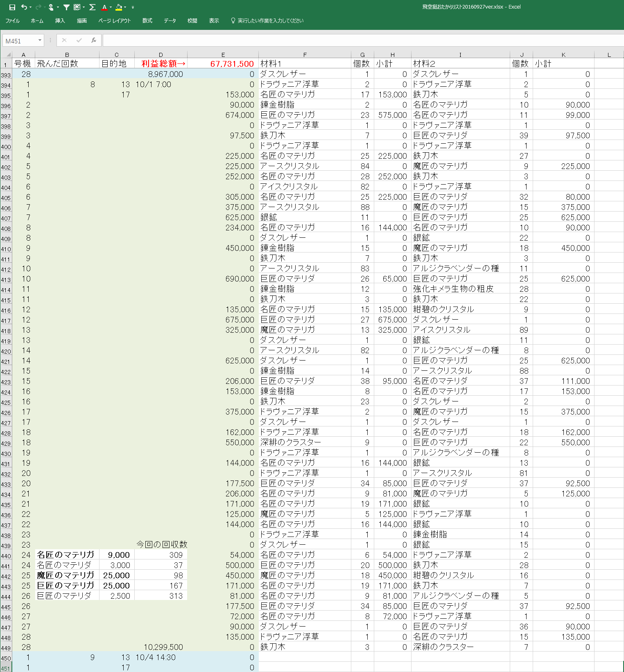This screenshot has width=624, height=672.
Task: Apply the red font color button
Action: tap(104, 7)
